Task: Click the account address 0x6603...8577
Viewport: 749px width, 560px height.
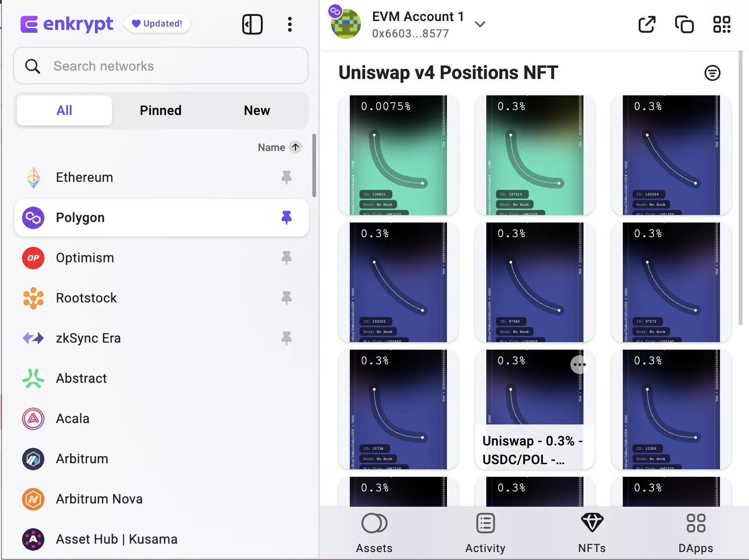Action: click(x=411, y=34)
